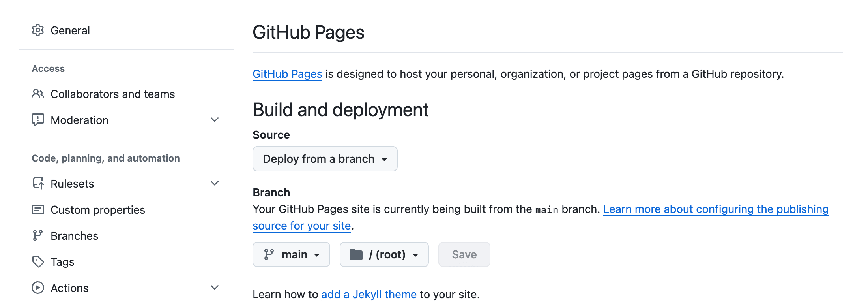Click the folder icon in root selector
868x301 pixels.
coord(356,254)
